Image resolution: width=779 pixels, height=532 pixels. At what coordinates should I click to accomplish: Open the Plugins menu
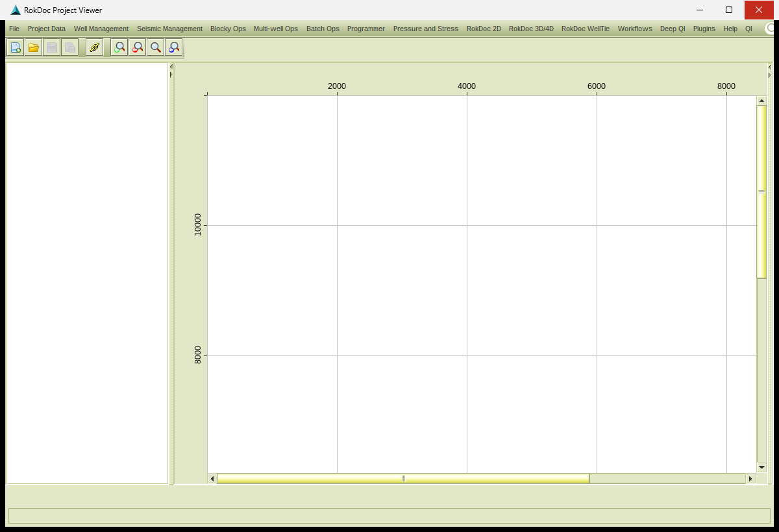(x=704, y=29)
